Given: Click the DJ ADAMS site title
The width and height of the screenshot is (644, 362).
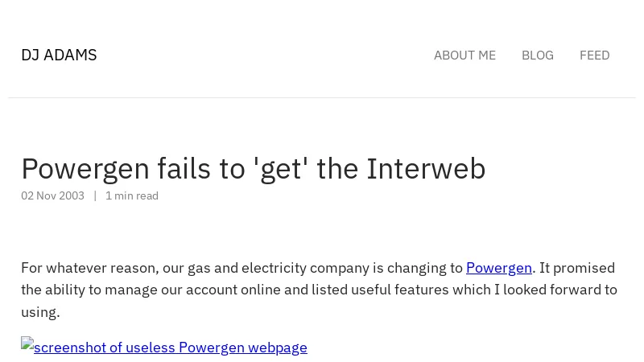Looking at the screenshot, I should tap(59, 55).
